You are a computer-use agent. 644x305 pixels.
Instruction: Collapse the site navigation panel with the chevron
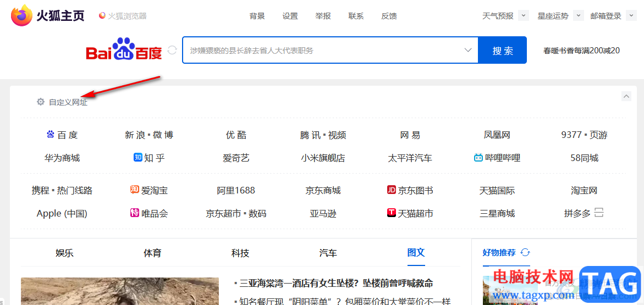pos(626,97)
